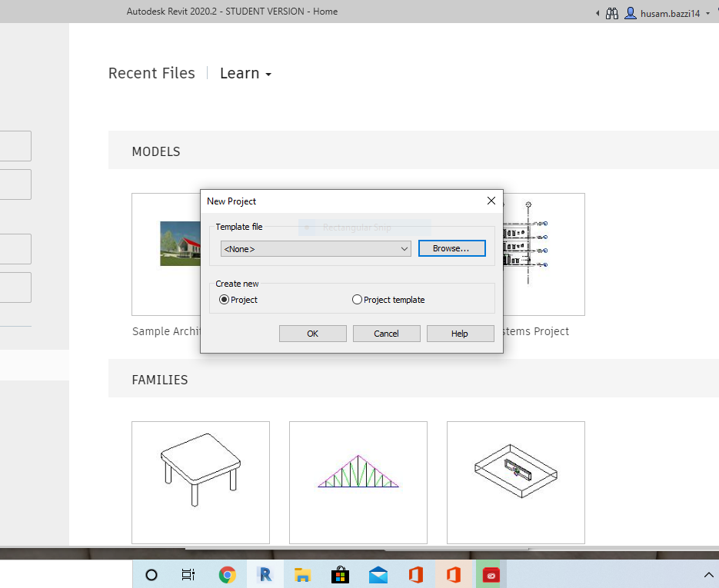
Task: Click the Revit icon in the taskbar
Action: 265,575
